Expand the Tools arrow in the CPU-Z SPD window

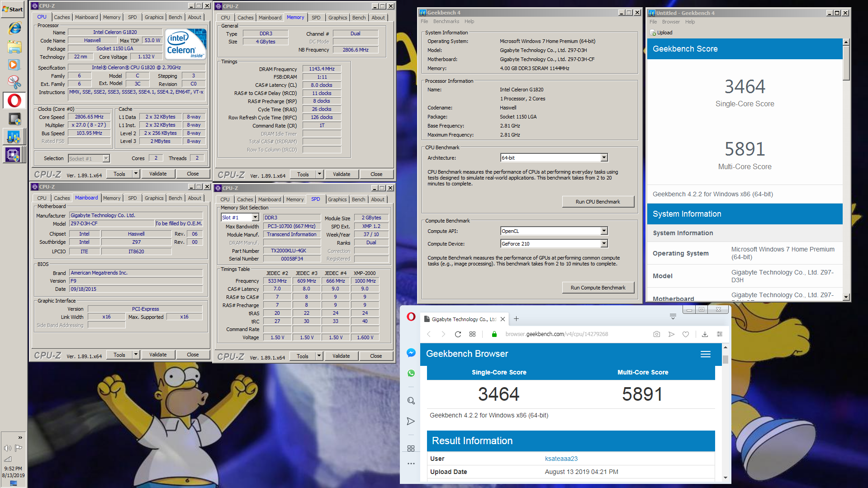(319, 356)
